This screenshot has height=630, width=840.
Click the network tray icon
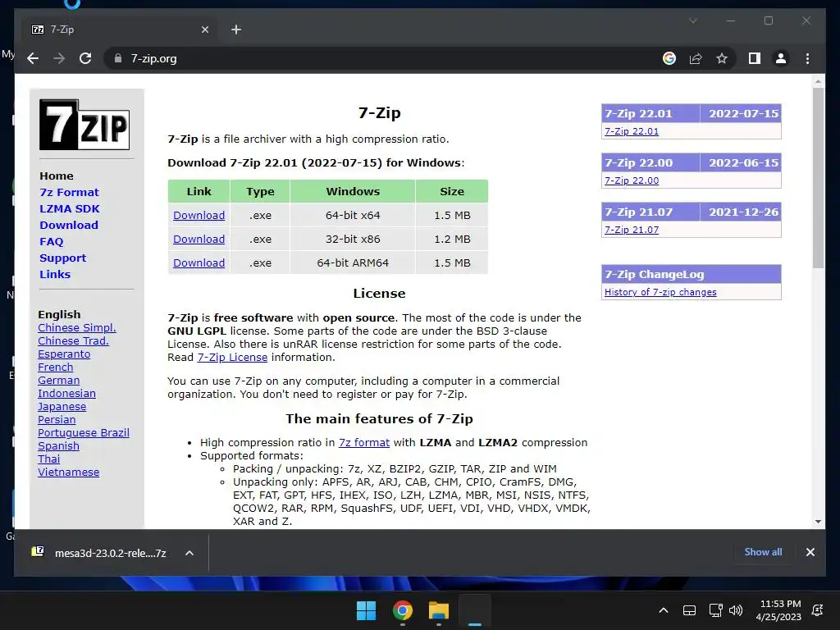[x=715, y=610]
